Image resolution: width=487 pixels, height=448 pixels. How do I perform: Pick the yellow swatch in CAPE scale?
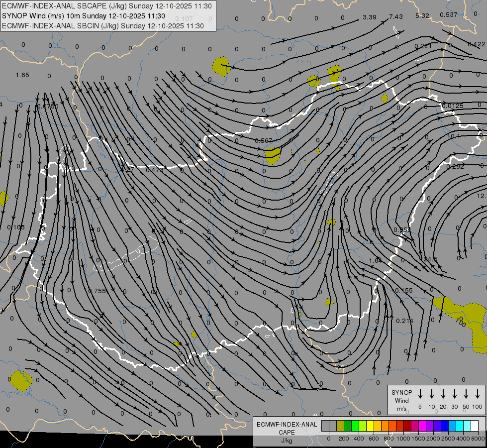coord(370,426)
